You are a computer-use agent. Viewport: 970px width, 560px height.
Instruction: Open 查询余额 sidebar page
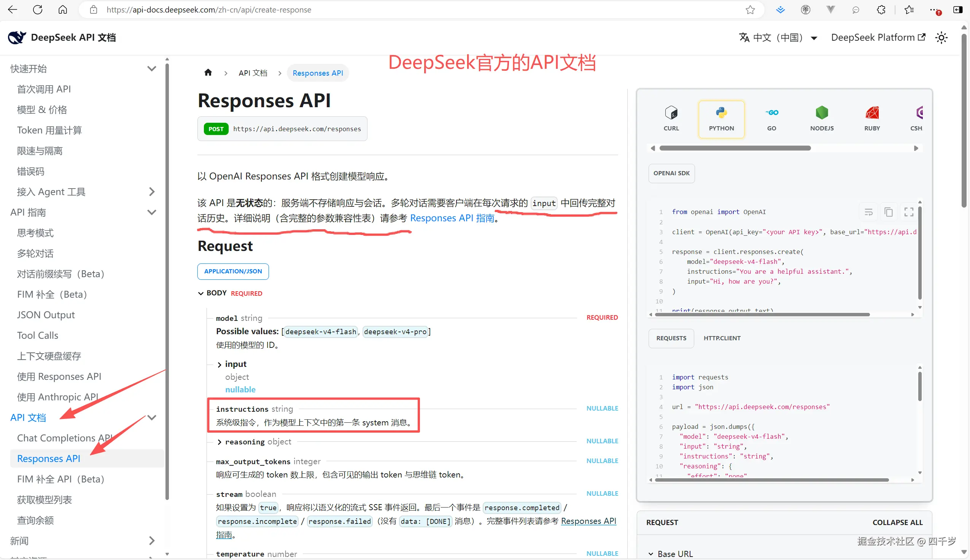click(35, 520)
